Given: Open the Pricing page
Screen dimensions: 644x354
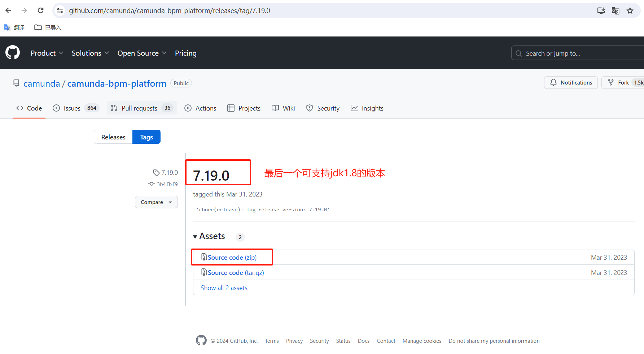Looking at the screenshot, I should coord(186,53).
